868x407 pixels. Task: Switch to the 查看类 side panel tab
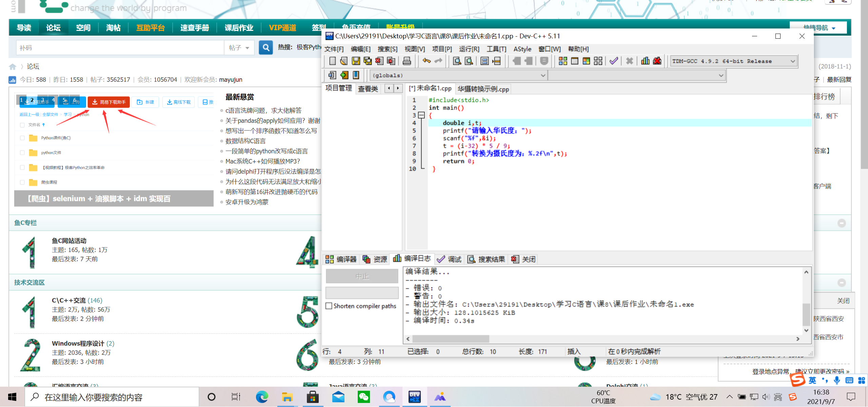(x=368, y=89)
